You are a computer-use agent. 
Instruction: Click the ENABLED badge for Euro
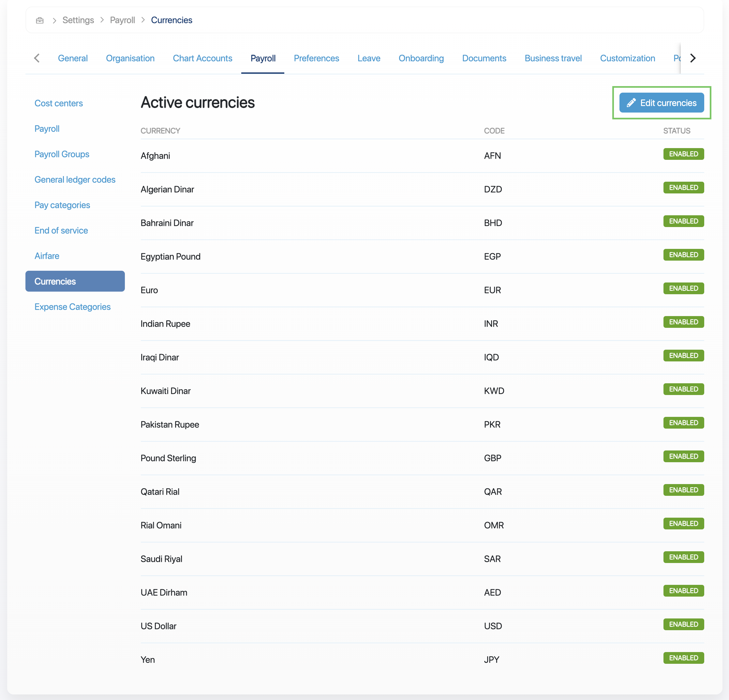(683, 288)
